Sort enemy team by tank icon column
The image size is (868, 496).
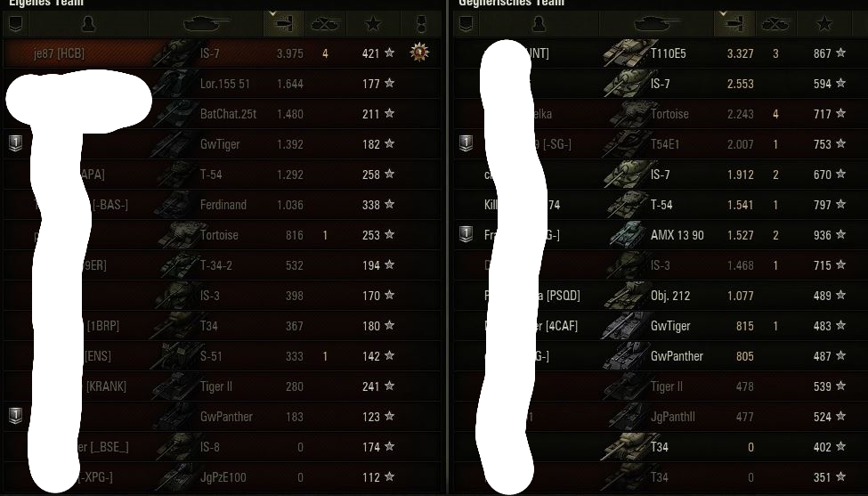point(656,24)
